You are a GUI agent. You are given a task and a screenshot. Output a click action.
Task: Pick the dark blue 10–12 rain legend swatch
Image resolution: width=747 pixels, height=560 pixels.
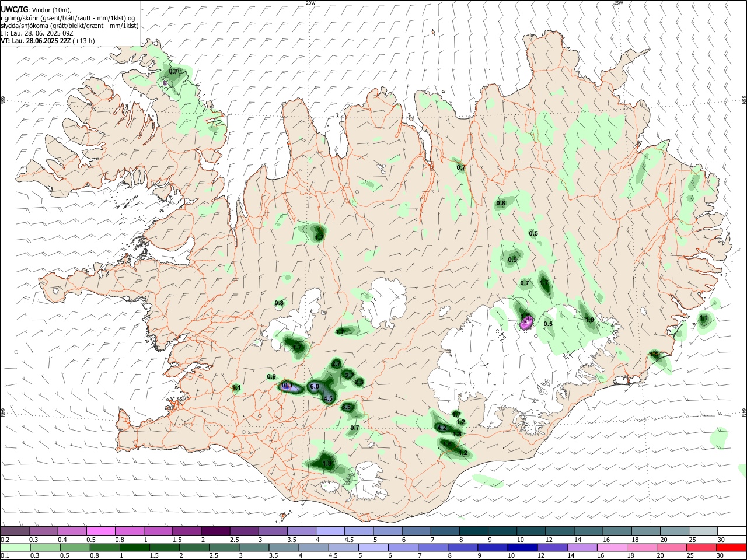tap(522, 547)
